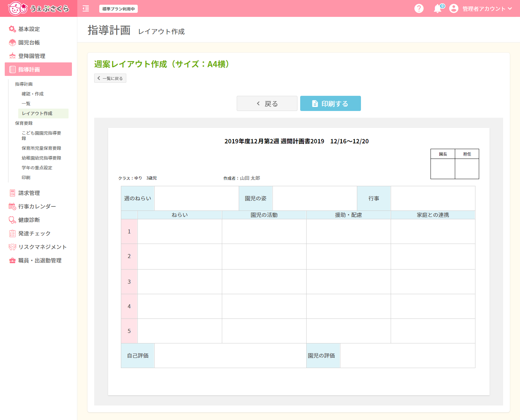Screen dimensions: 520x420
Task: Click the 家庭との連携 column header
Action: click(x=433, y=215)
